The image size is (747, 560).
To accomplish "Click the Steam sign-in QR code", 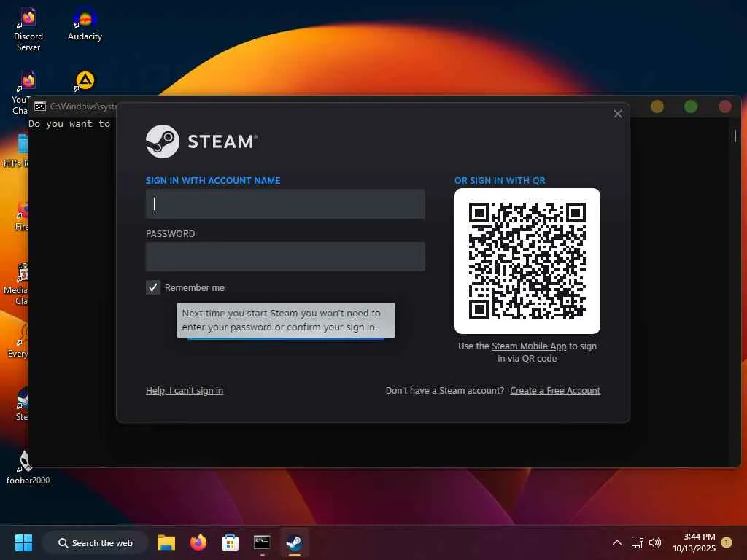I will (527, 260).
